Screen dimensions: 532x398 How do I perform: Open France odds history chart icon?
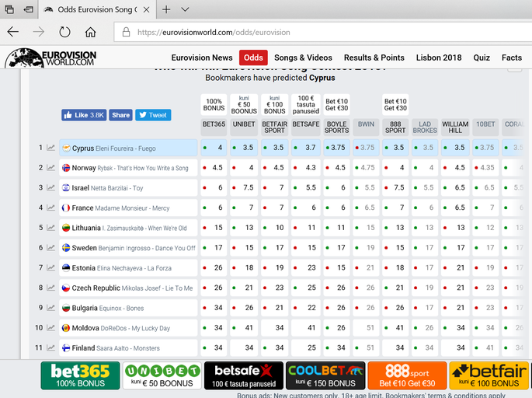tap(50, 208)
